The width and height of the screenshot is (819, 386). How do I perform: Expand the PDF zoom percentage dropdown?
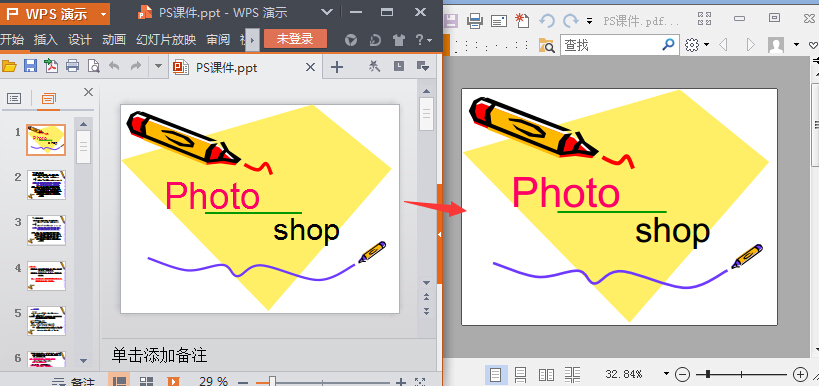666,373
